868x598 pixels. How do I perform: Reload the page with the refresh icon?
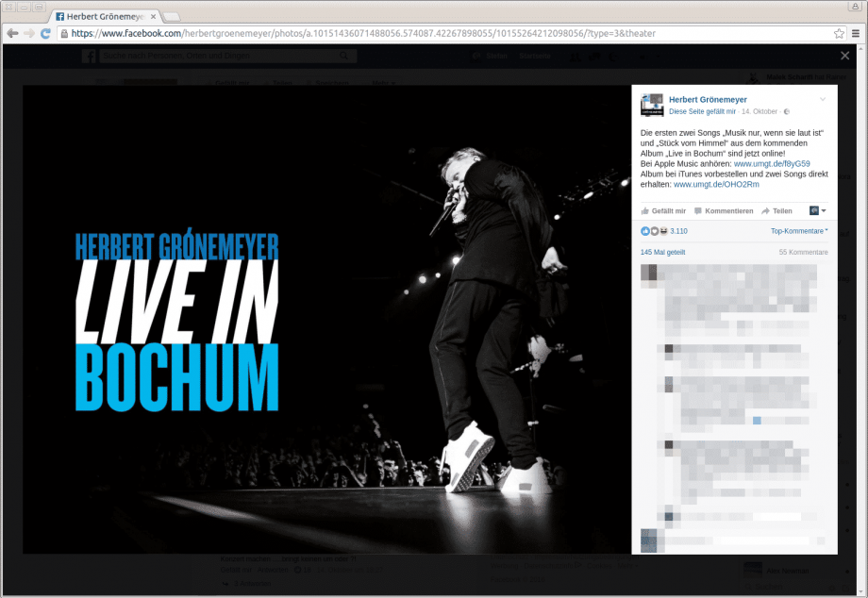click(45, 33)
